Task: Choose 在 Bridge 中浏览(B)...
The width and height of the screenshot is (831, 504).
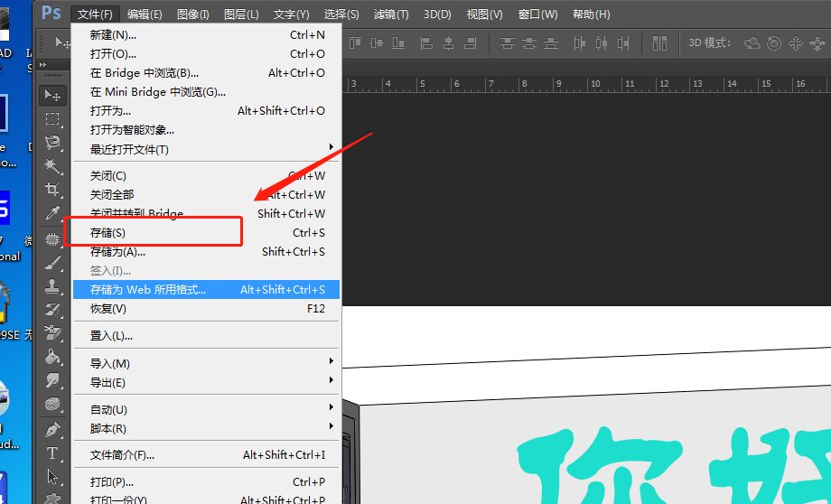Action: (206, 73)
